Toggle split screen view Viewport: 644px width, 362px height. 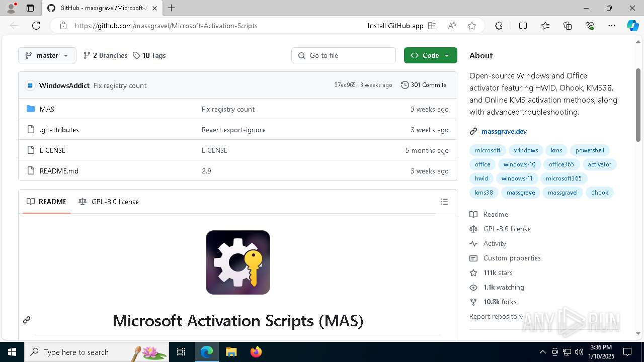[523, 26]
